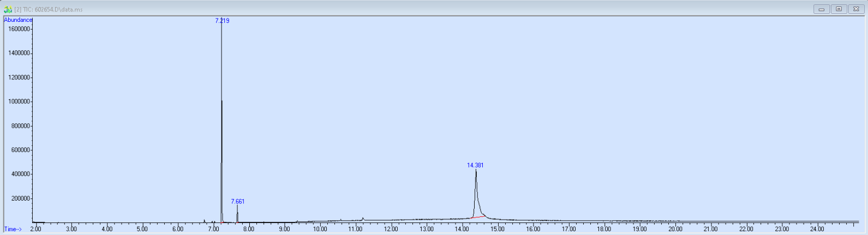Click the 1000000 abundance tick label
868x235 pixels.
19,102
